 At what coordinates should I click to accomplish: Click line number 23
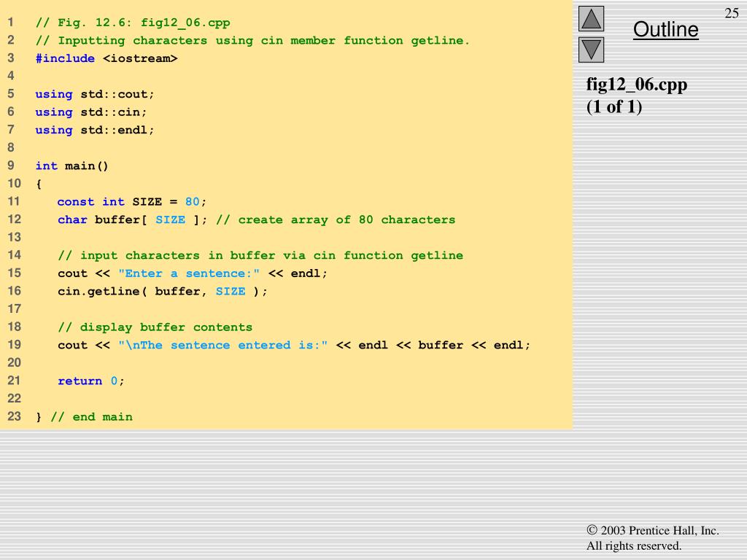[x=14, y=416]
